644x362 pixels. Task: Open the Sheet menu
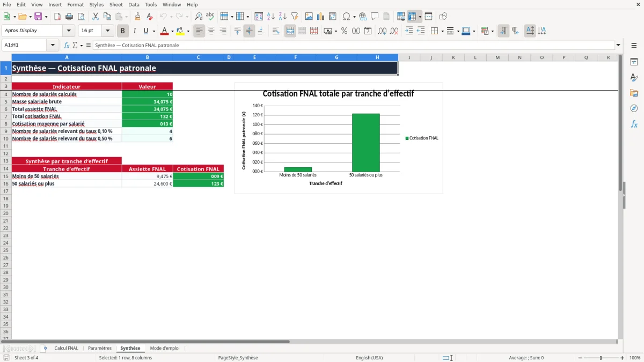click(x=116, y=4)
